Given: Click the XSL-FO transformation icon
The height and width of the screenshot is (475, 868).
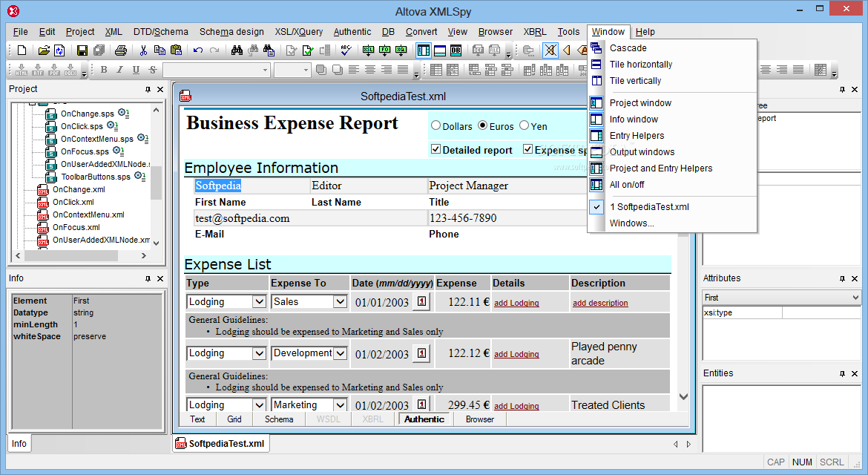Looking at the screenshot, I should tap(385, 50).
